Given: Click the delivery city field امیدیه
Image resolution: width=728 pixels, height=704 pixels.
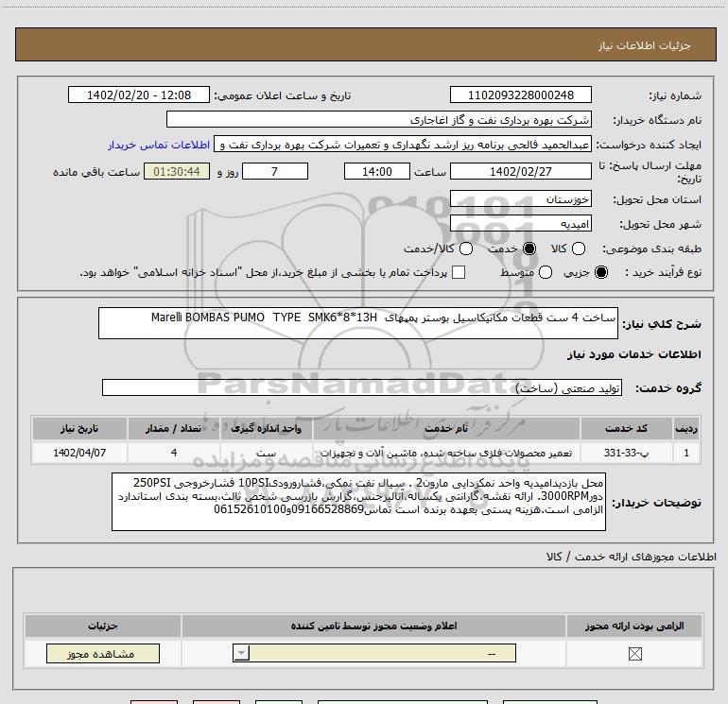Looking at the screenshot, I should click(520, 224).
